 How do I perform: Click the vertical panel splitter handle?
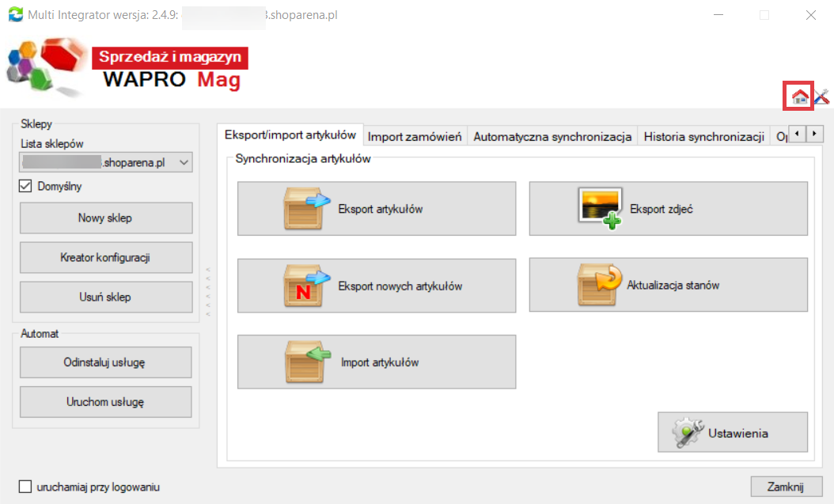click(208, 293)
